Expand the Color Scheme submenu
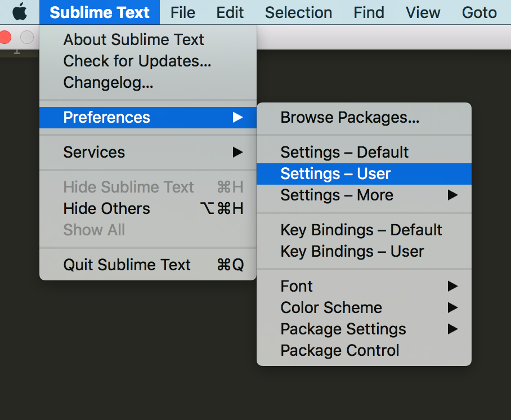 [x=364, y=307]
